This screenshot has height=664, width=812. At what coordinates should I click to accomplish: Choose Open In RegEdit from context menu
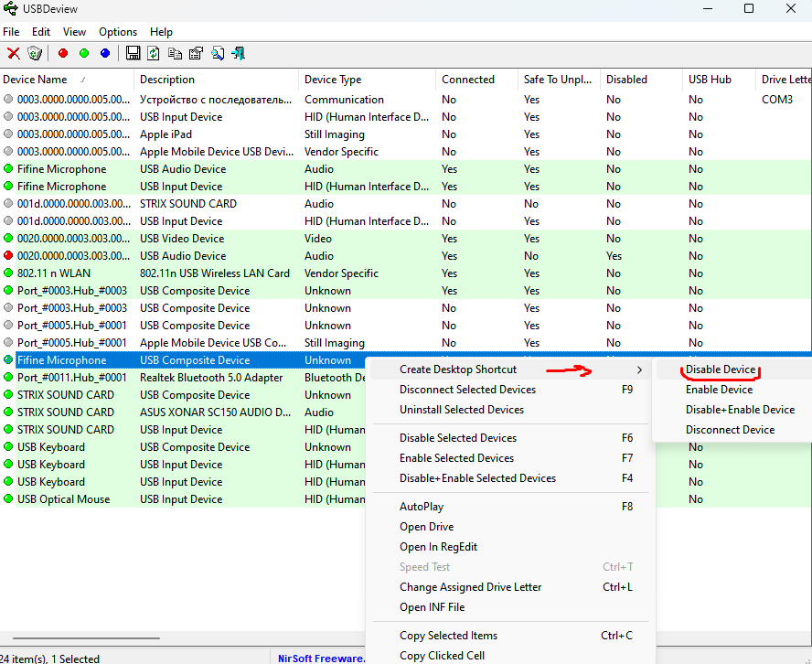(510, 547)
